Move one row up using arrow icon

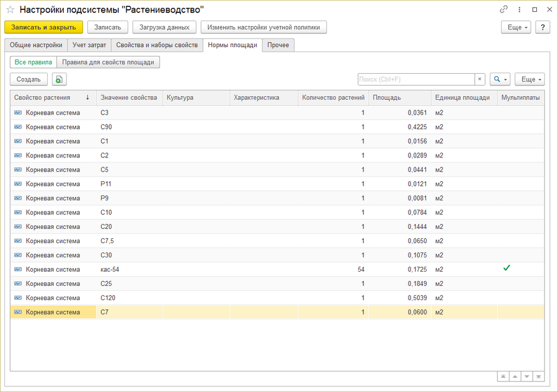click(515, 376)
